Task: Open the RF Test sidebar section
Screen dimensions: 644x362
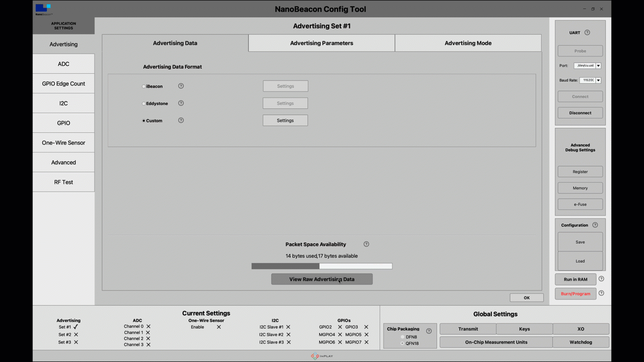Action: tap(63, 182)
